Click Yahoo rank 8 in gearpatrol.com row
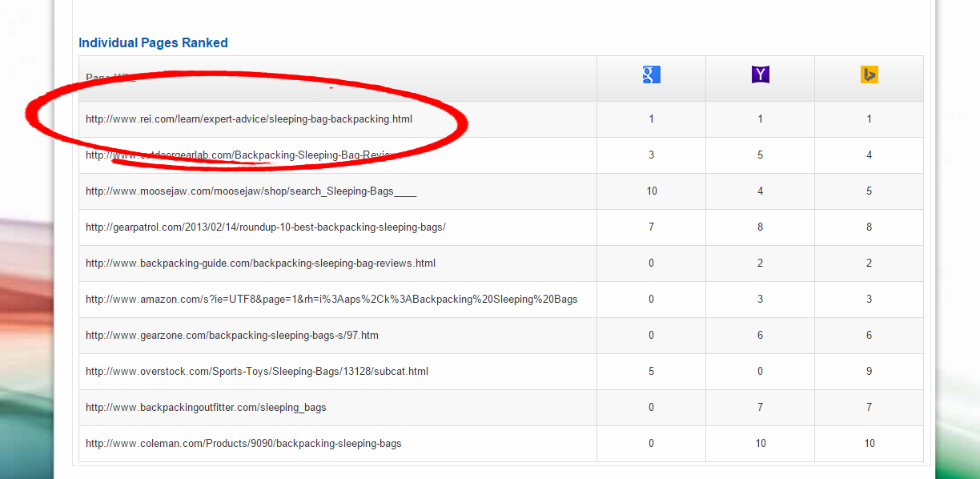The image size is (980, 479). 761,227
